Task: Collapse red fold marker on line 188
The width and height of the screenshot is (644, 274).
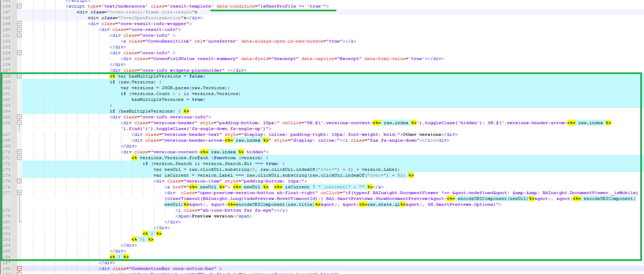Action: [x=19, y=269]
